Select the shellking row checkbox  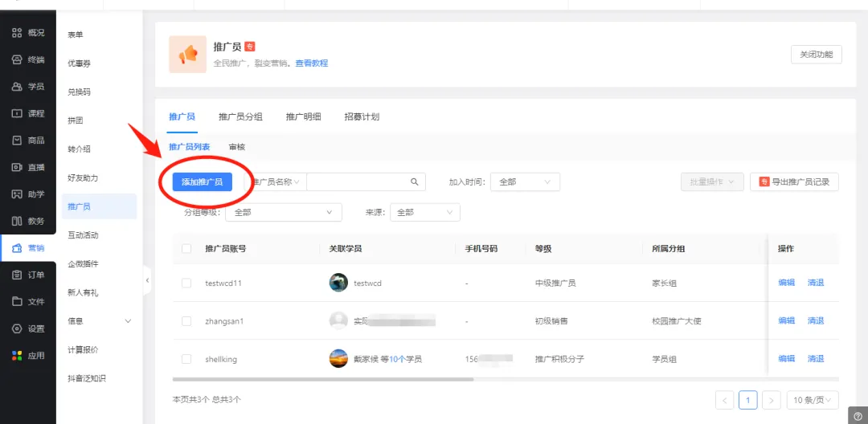pos(186,359)
